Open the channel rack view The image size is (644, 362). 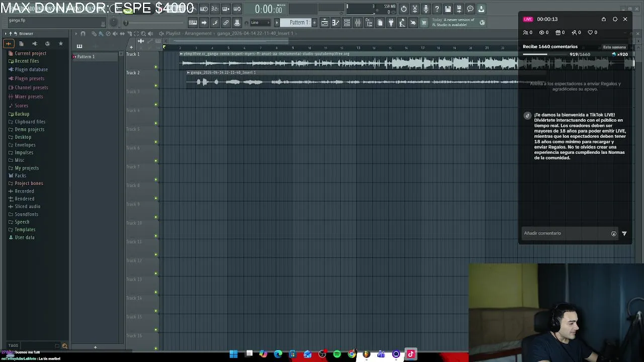(x=347, y=23)
